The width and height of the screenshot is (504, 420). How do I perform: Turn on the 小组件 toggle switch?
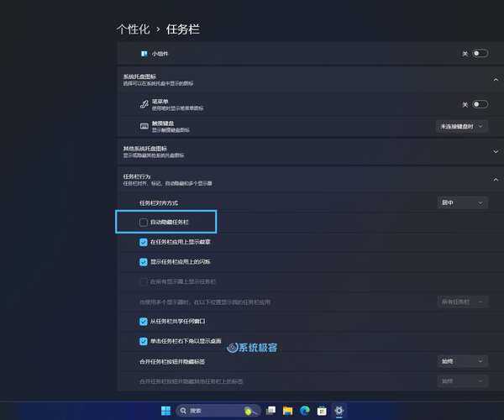pyautogui.click(x=480, y=53)
